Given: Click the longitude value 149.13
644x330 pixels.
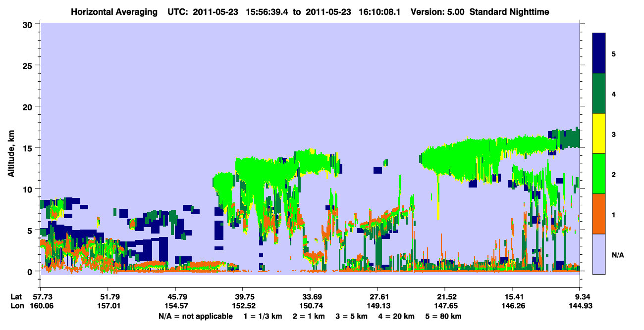Looking at the screenshot, I should pos(378,306).
